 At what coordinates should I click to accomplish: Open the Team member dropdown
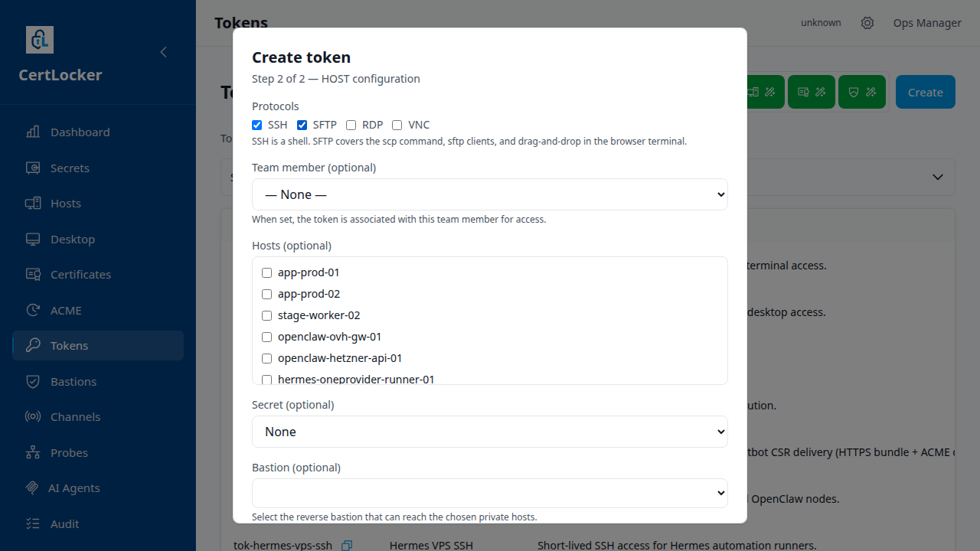click(490, 194)
